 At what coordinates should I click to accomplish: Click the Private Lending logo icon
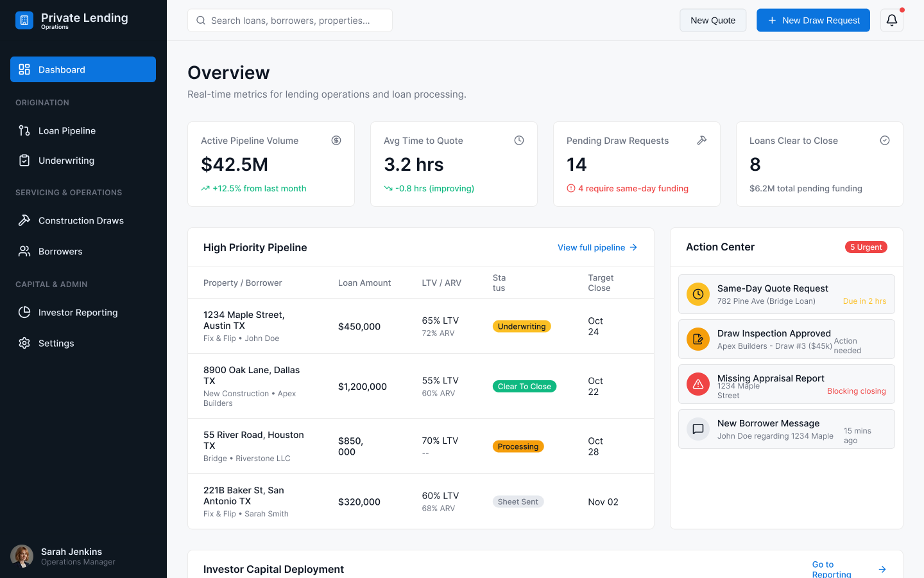click(x=24, y=21)
